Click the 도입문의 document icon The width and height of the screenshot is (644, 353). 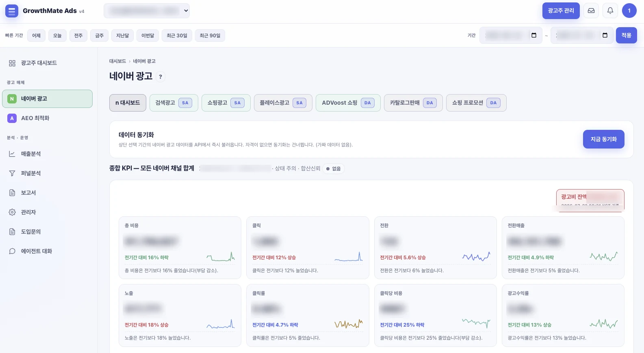pos(12,232)
